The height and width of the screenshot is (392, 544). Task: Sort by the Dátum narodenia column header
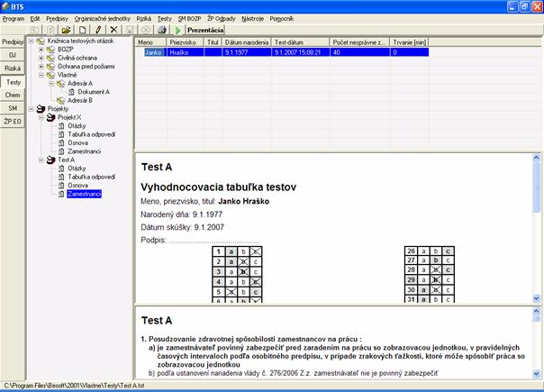point(247,42)
